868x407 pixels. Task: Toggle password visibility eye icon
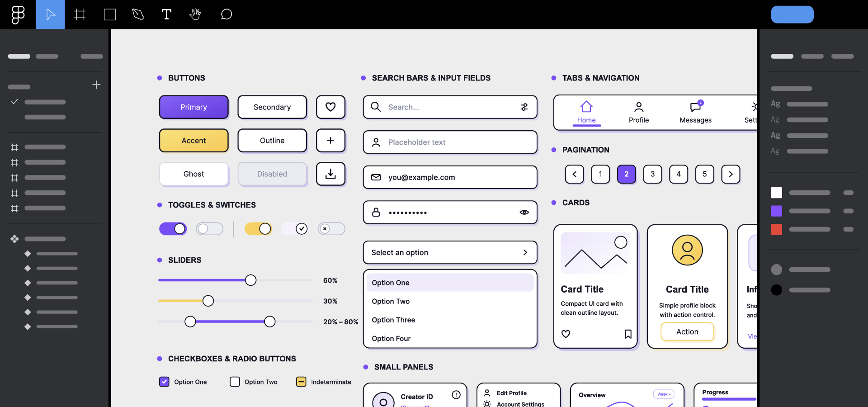coord(524,212)
